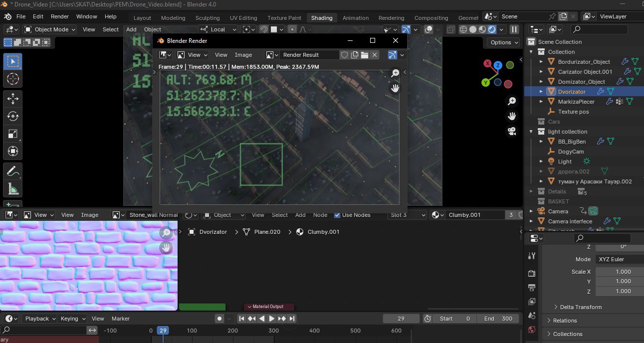
Task: Select the Select Box tool
Action: click(13, 62)
